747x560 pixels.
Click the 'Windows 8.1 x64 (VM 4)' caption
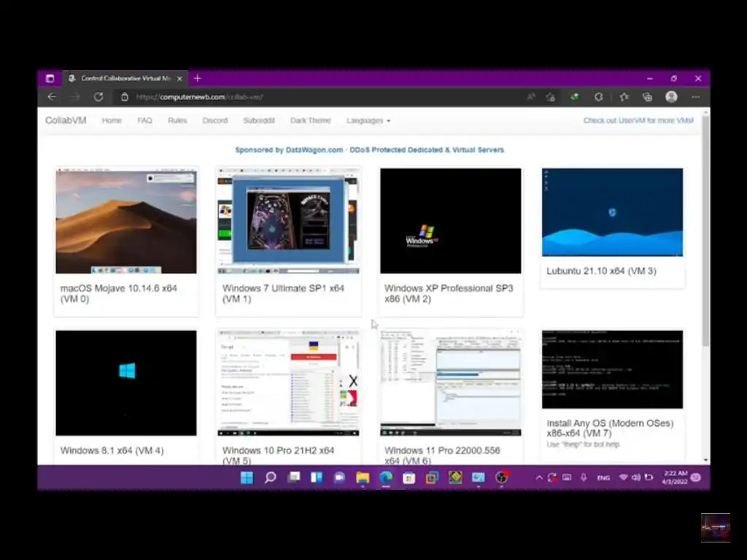point(112,451)
